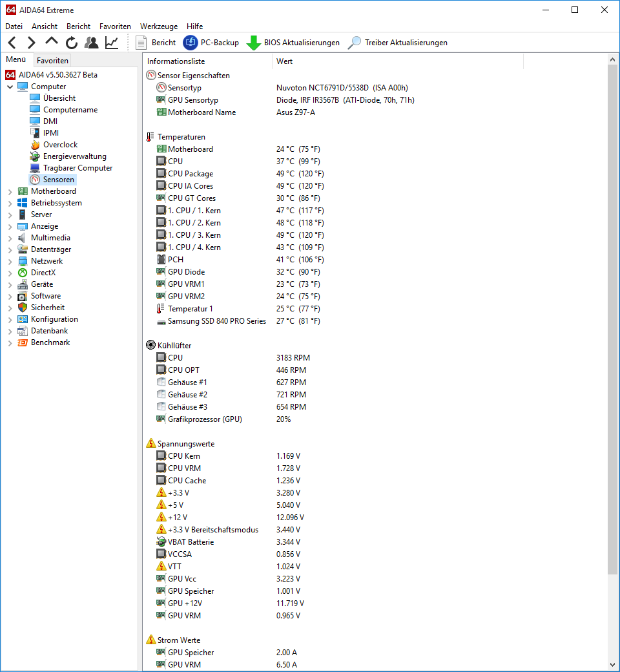The height and width of the screenshot is (672, 620).
Task: Click the Wert column header
Action: tap(398, 61)
